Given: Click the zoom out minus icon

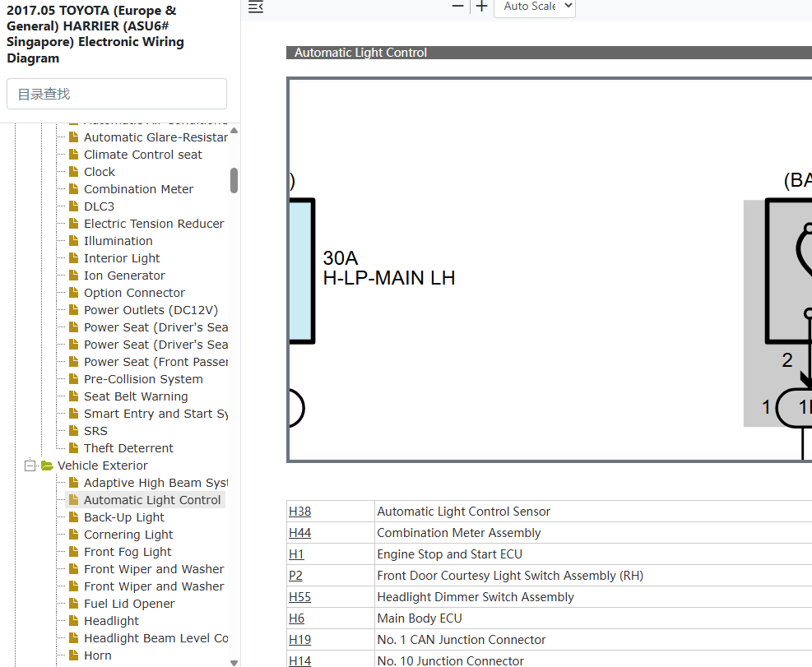Looking at the screenshot, I should 457,7.
